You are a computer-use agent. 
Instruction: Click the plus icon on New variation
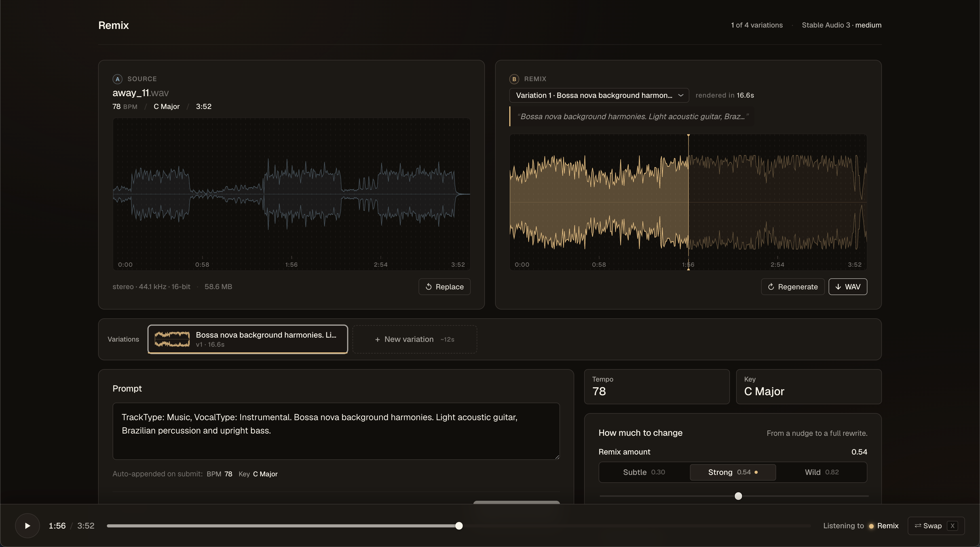click(377, 339)
